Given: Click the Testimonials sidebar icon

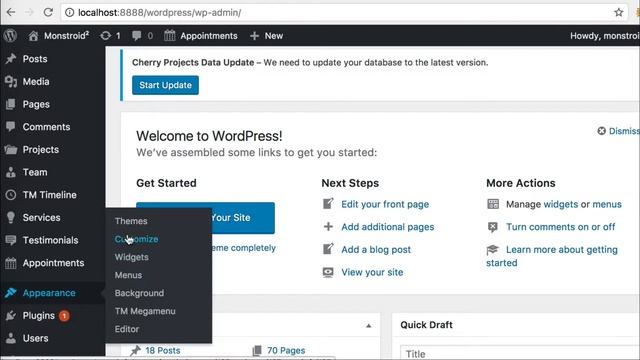Looking at the screenshot, I should pyautogui.click(x=11, y=240).
